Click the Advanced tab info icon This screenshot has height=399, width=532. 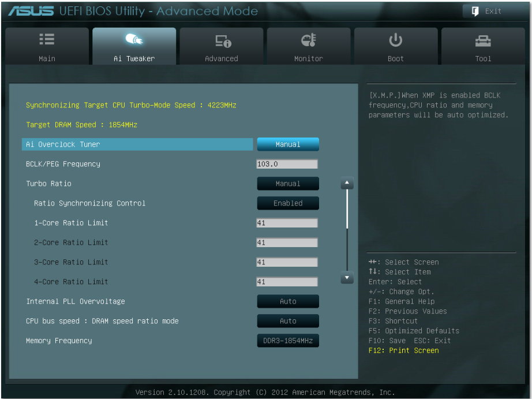tap(223, 41)
